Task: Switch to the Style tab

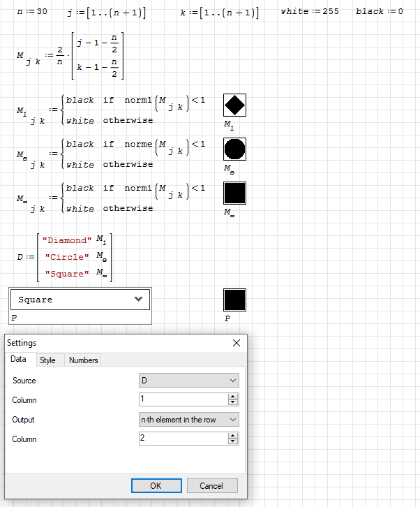Action: [47, 360]
